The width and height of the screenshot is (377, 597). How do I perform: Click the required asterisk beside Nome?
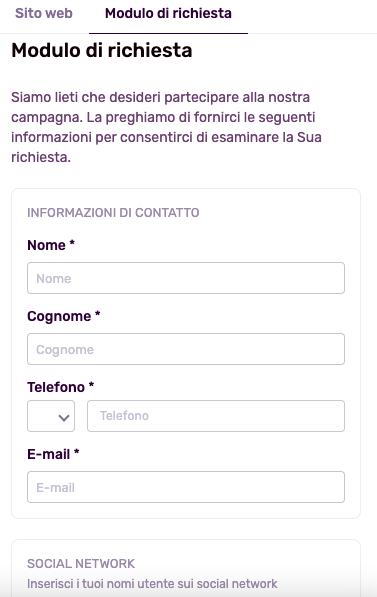(72, 243)
